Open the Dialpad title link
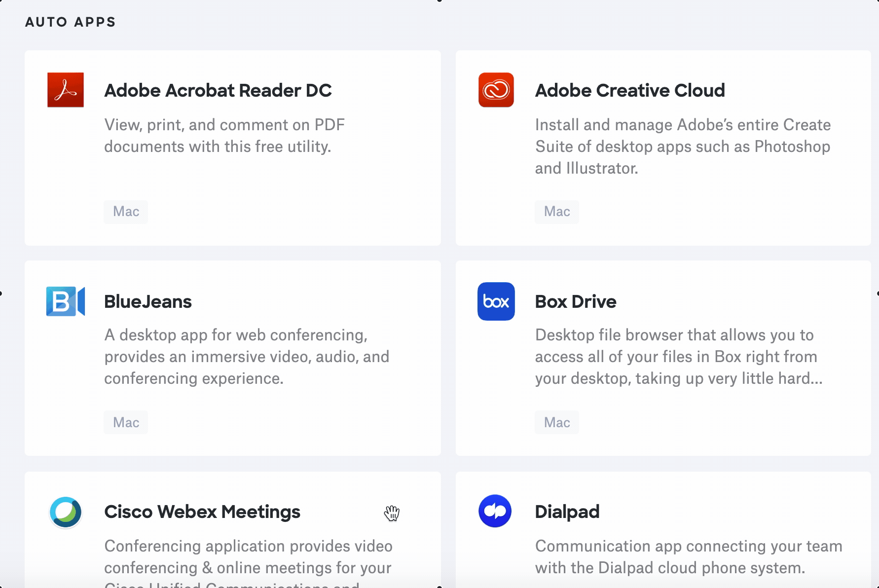 [567, 512]
